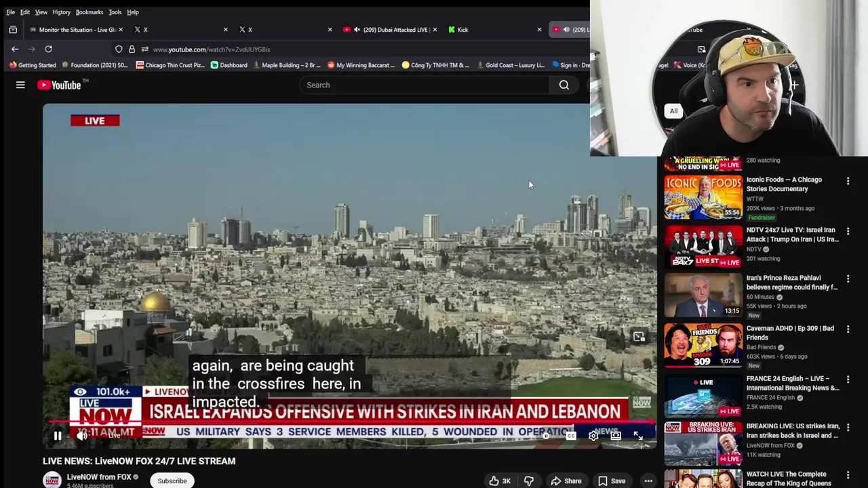Jump to Live in player
This screenshot has width=868, height=488.
point(114,436)
